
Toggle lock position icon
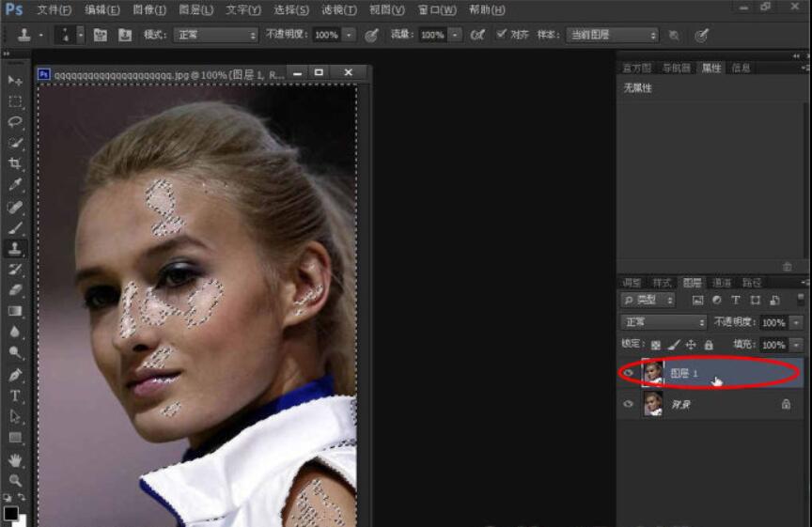691,345
